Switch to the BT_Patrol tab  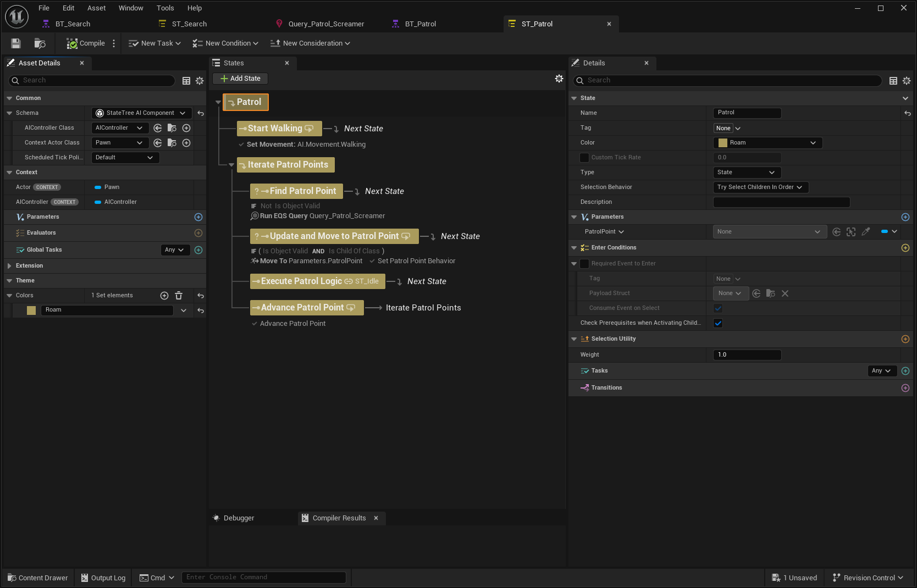420,24
